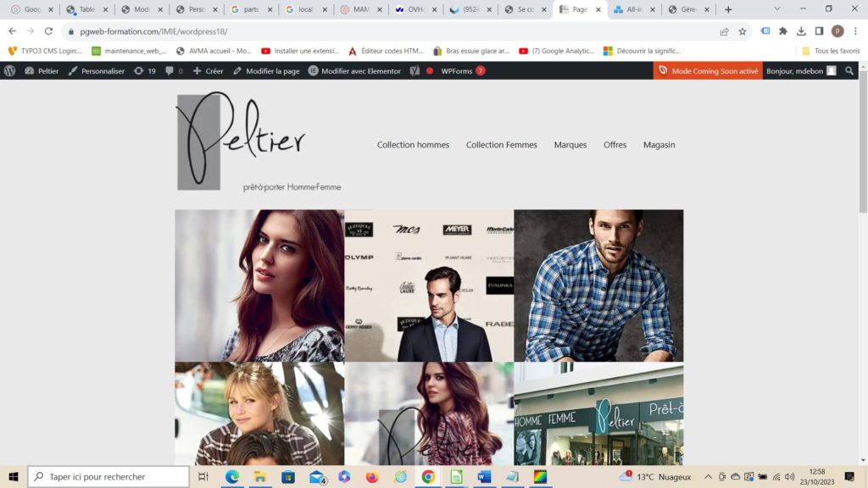868x488 pixels.
Task: Click Personnaliser in the admin bar
Action: pos(97,71)
